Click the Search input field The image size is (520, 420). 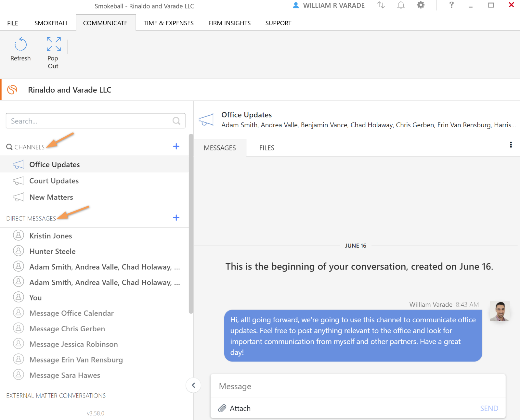[96, 121]
